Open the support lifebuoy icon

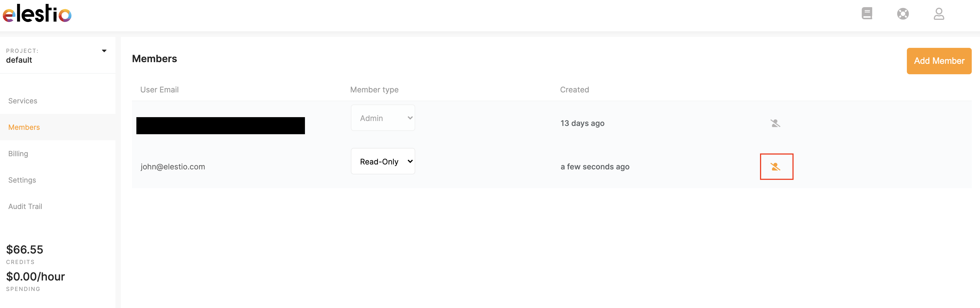pyautogui.click(x=902, y=14)
